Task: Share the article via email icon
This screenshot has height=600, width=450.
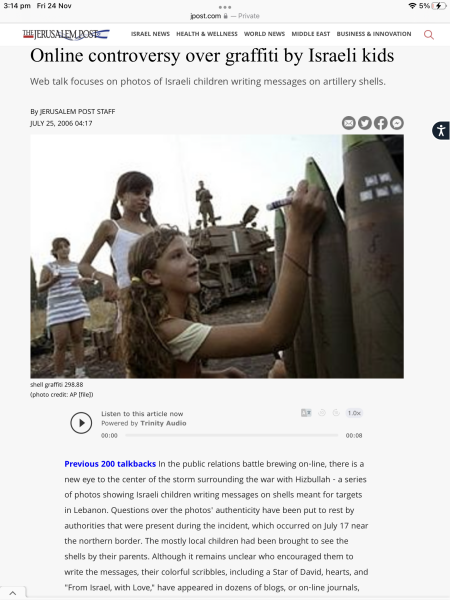Action: click(349, 123)
